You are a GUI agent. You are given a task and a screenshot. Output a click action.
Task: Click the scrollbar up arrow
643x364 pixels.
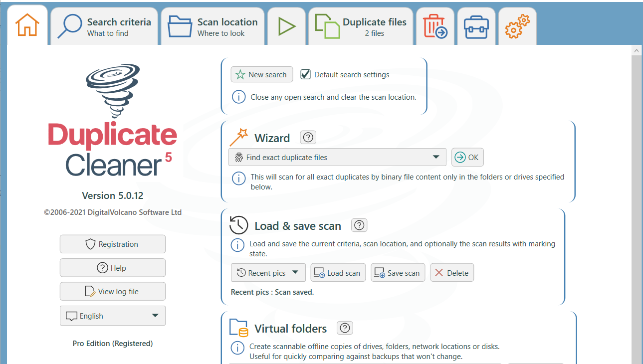tap(637, 50)
